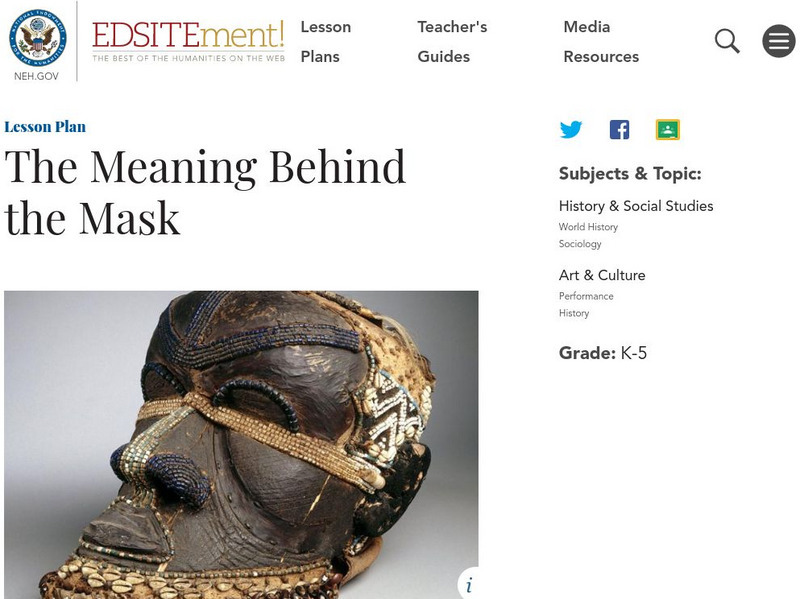Follow the History link under Art & Culture

[x=574, y=313]
